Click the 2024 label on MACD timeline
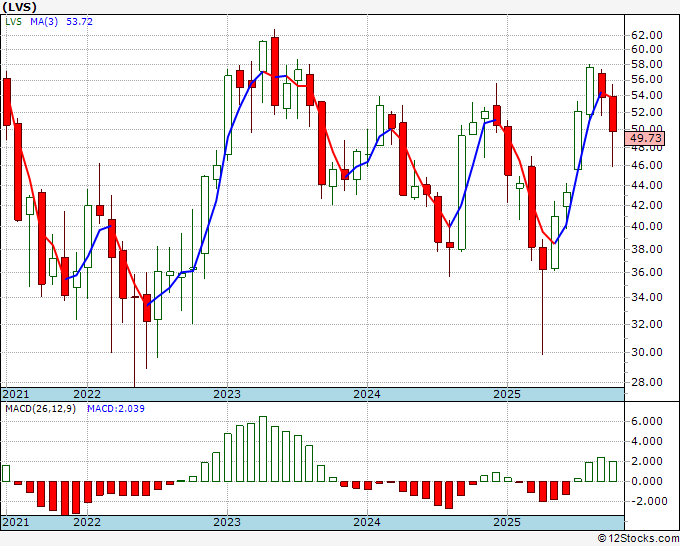680x546 pixels. point(367,522)
